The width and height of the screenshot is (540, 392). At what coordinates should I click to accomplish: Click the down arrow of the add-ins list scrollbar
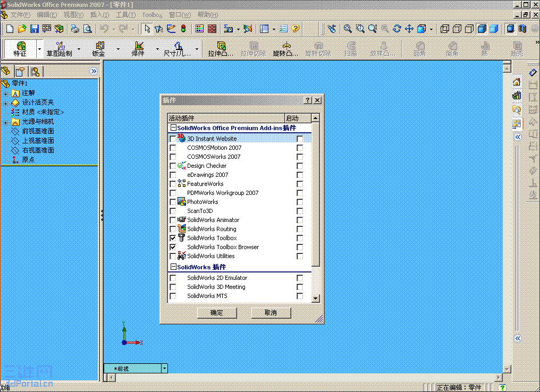pos(315,298)
